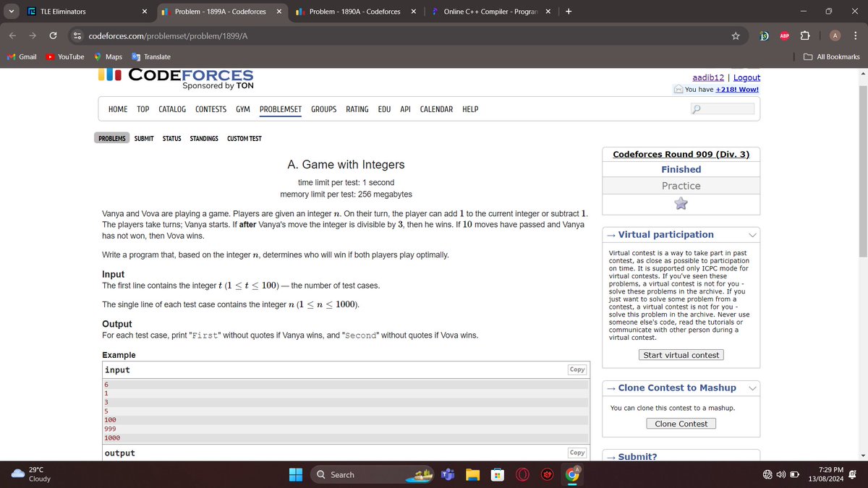This screenshot has width=868, height=488.
Task: Bookmark this page with the star icon
Action: 736,35
